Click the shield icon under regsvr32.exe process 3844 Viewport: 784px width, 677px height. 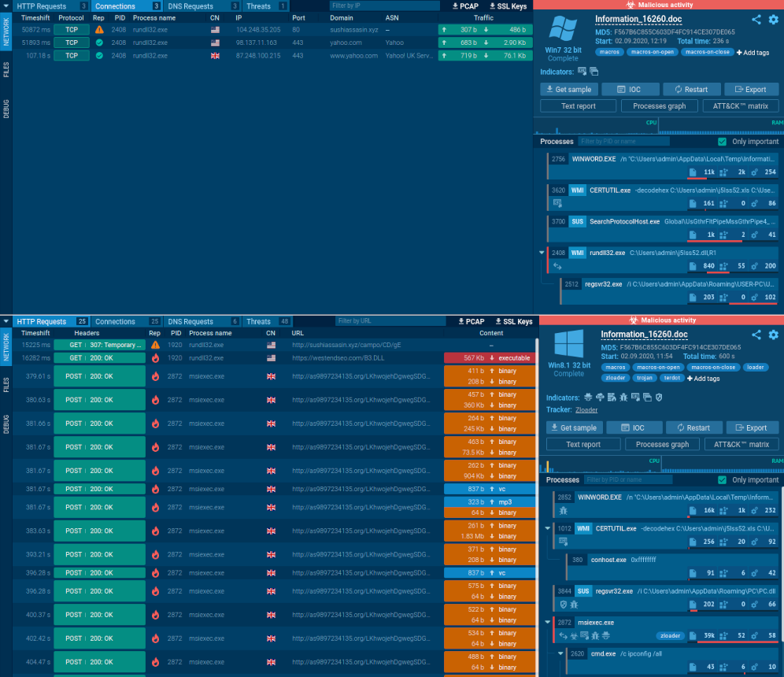(564, 605)
